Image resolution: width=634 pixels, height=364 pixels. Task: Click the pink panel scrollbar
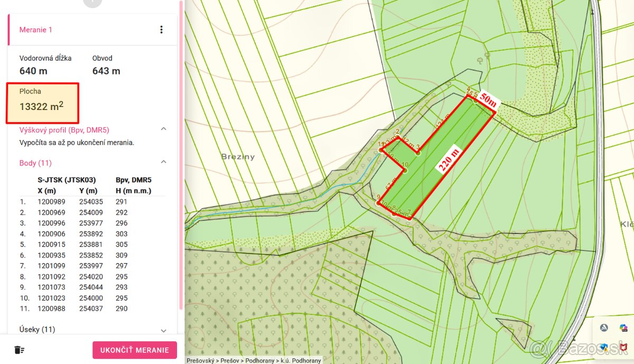point(182,158)
